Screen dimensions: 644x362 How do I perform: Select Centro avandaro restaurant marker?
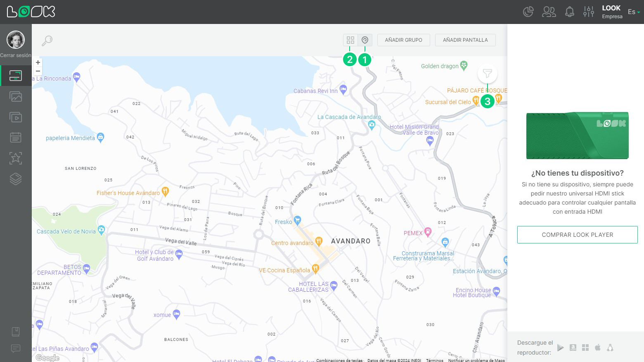coord(318,241)
